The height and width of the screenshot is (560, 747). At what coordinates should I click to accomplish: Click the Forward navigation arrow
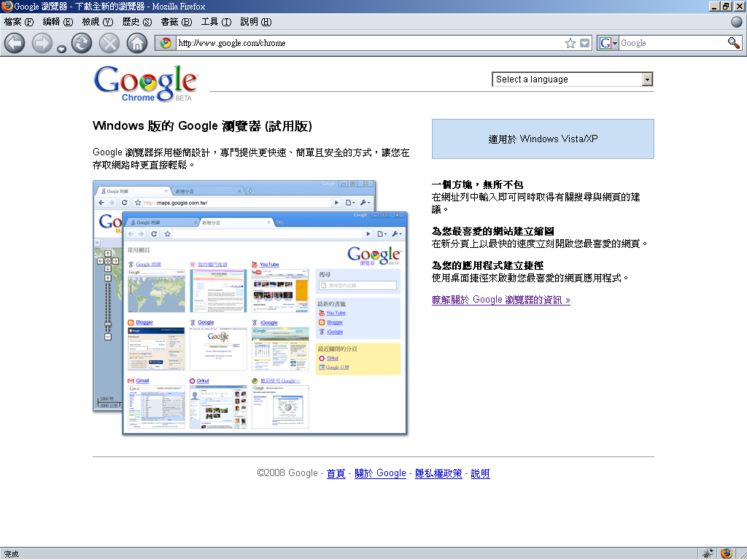(42, 43)
